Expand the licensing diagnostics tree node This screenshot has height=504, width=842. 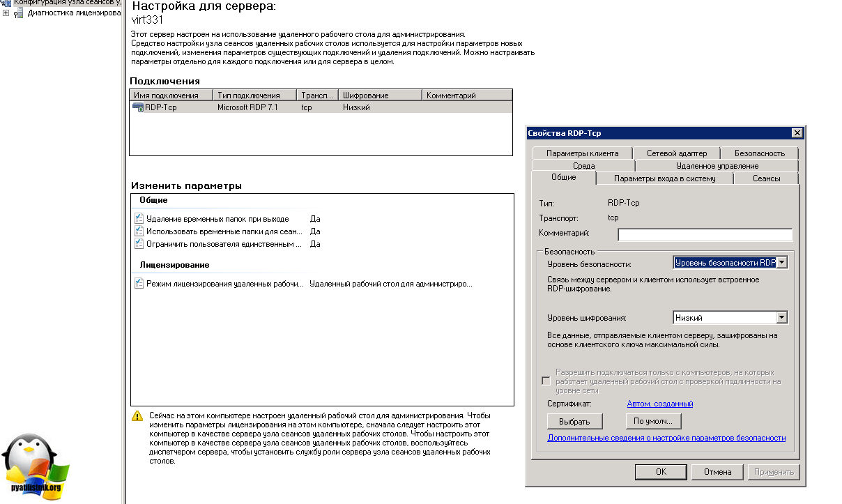(6, 13)
